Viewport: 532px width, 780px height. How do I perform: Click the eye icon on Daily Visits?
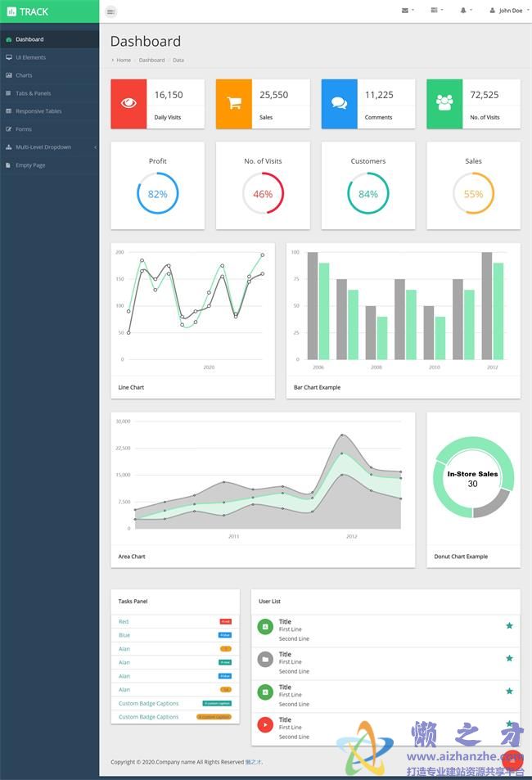128,103
